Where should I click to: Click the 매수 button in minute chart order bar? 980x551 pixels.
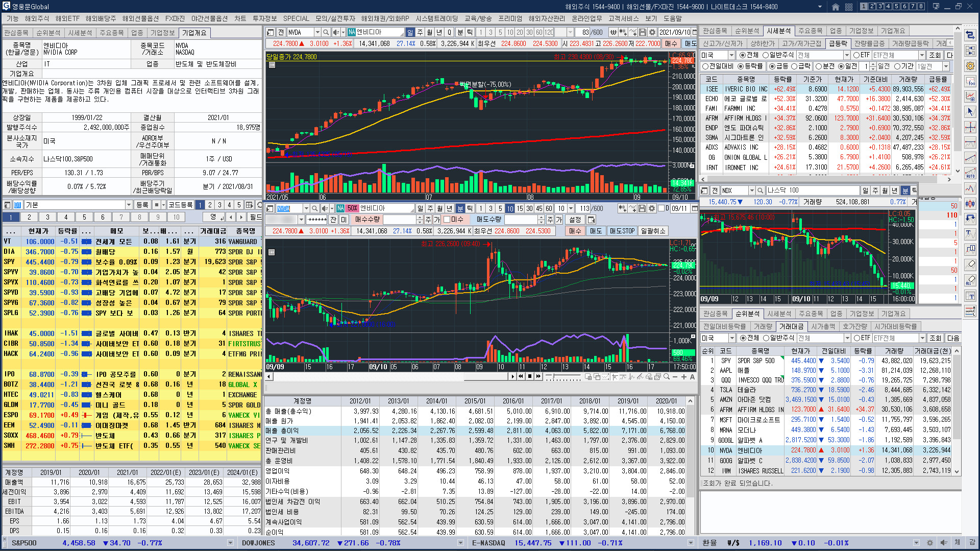tap(575, 231)
